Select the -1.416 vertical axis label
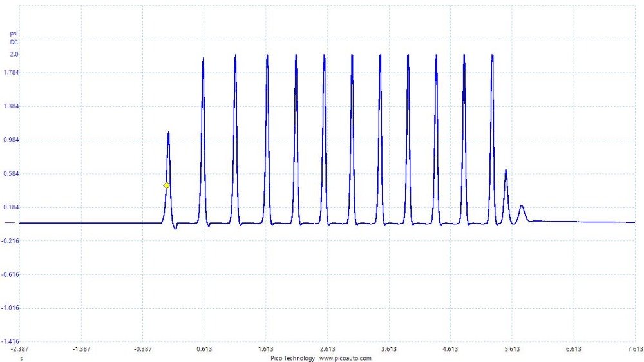Image resolution: width=644 pixels, height=362 pixels. pyautogui.click(x=12, y=341)
